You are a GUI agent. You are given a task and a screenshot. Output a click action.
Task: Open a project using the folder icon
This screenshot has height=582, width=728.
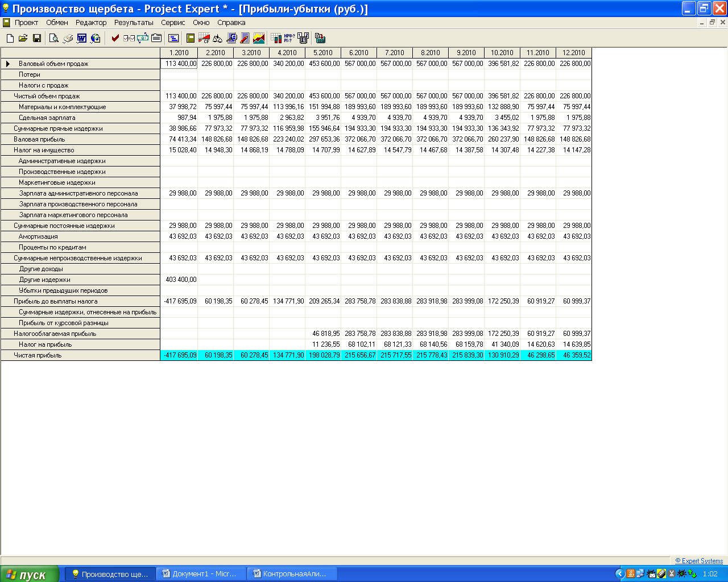coord(23,38)
